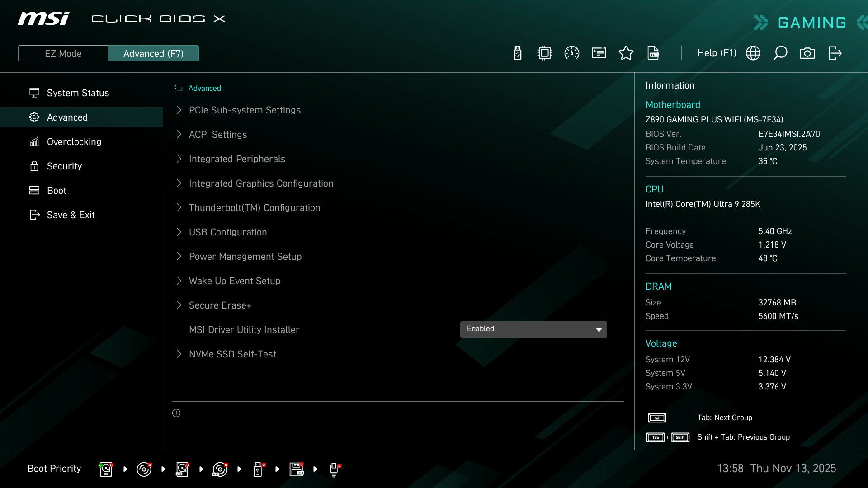Click the Favorites star icon
Screen dimensions: 868x488
(626, 53)
